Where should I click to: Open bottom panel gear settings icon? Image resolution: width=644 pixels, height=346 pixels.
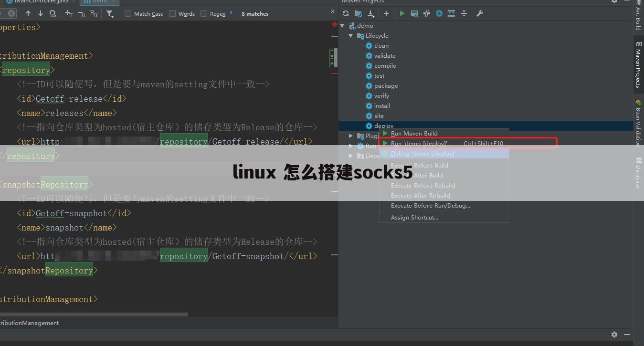(x=614, y=335)
